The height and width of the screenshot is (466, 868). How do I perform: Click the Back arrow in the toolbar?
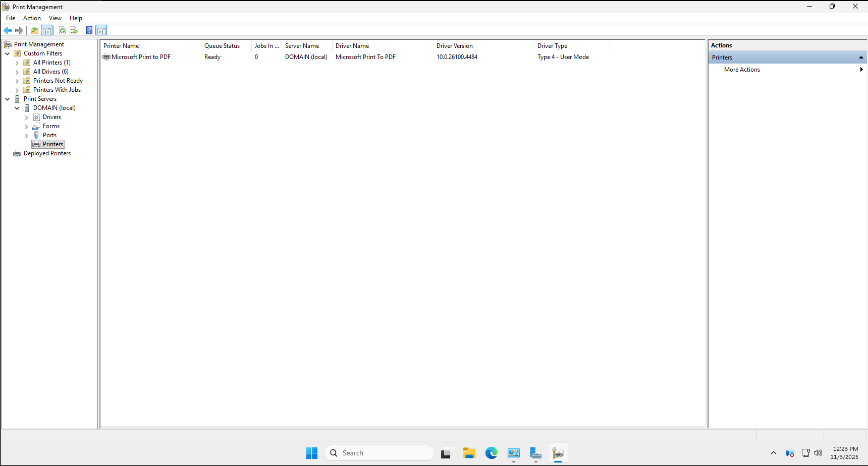click(8, 30)
